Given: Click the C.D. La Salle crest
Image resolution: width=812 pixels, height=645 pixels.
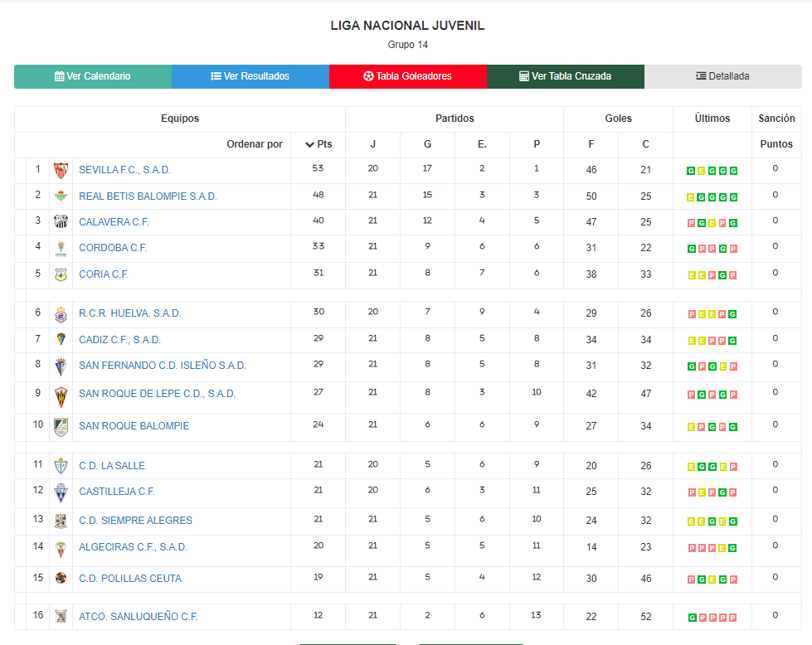Looking at the screenshot, I should (x=61, y=466).
